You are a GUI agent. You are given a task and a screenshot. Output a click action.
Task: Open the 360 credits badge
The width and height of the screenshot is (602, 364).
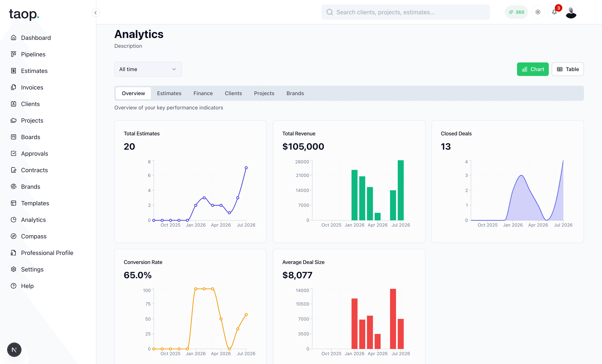(516, 12)
